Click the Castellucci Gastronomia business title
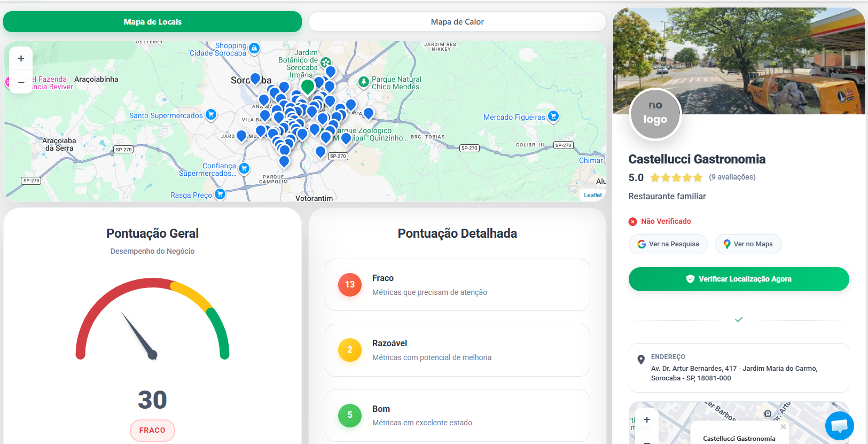The height and width of the screenshot is (444, 868). click(697, 159)
